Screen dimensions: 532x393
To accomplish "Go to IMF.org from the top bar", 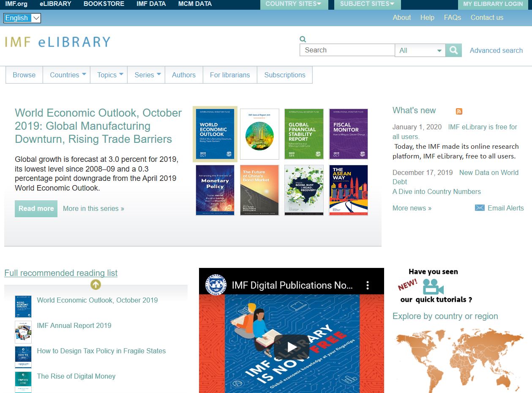I will tap(16, 4).
